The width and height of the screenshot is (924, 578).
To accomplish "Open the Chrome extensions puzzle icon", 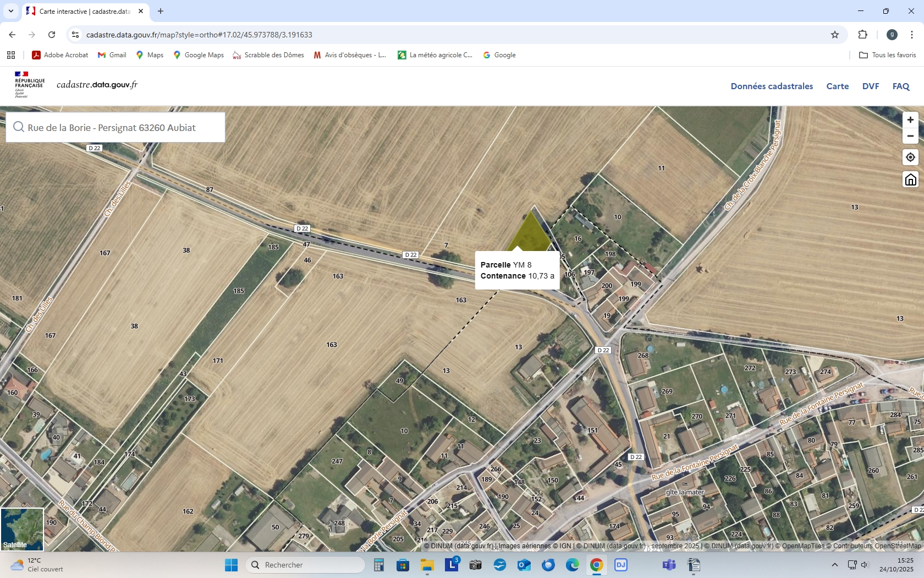I will point(862,35).
